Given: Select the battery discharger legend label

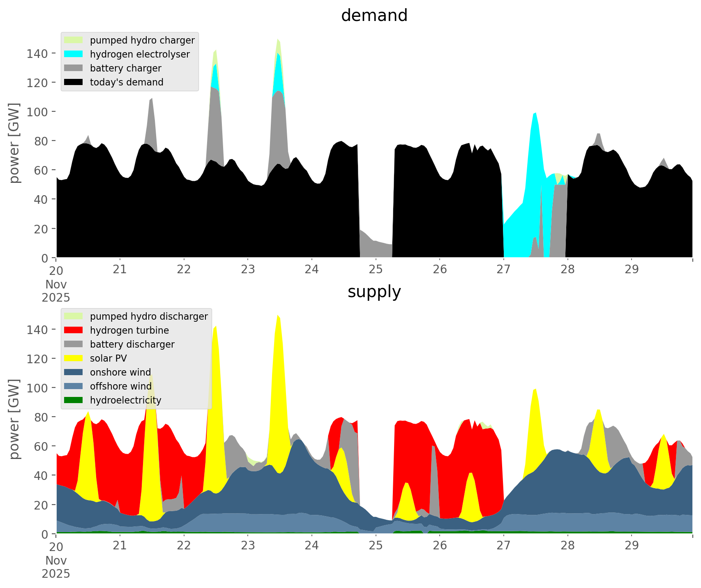Looking at the screenshot, I should [132, 344].
